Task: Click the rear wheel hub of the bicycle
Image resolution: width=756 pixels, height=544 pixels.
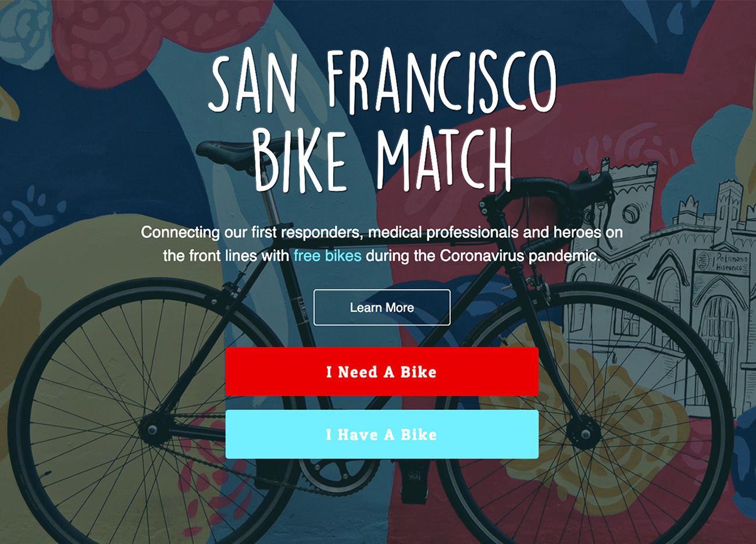Action: pos(152,429)
